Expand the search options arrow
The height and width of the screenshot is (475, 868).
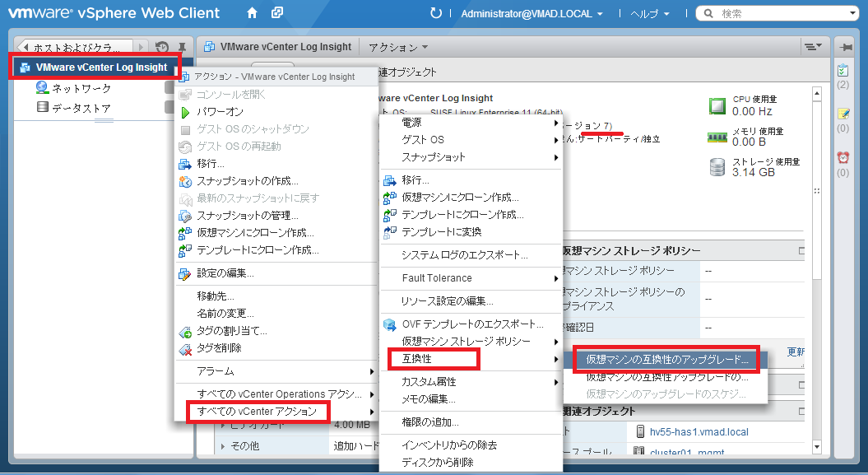pos(853,12)
